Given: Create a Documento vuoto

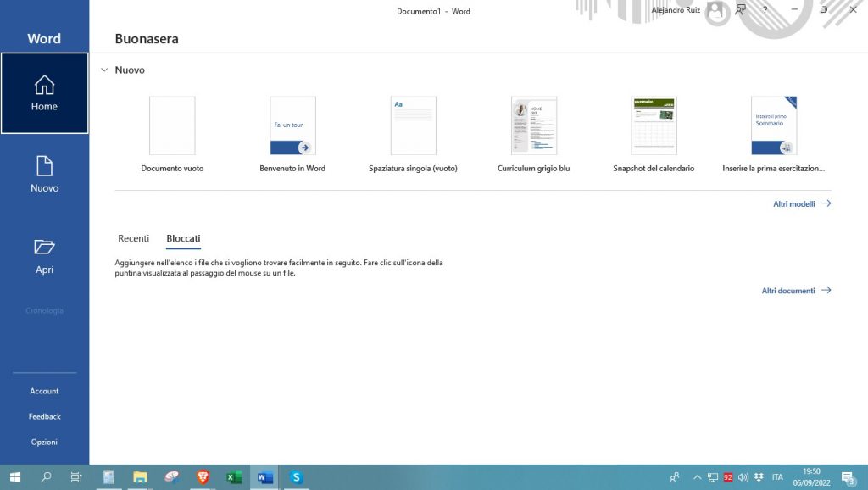Looking at the screenshot, I should [x=172, y=125].
